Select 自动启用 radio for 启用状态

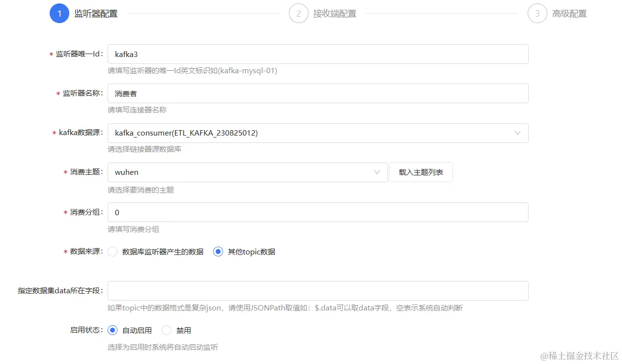(113, 330)
